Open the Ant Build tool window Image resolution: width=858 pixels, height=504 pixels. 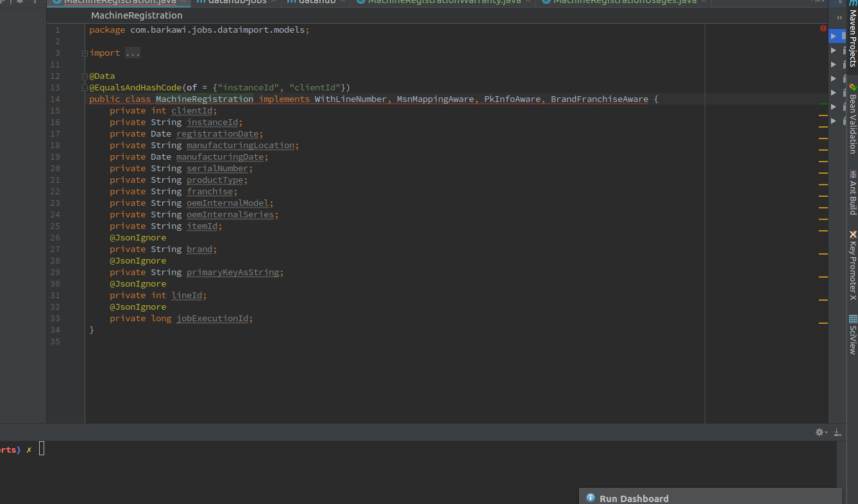tap(852, 192)
